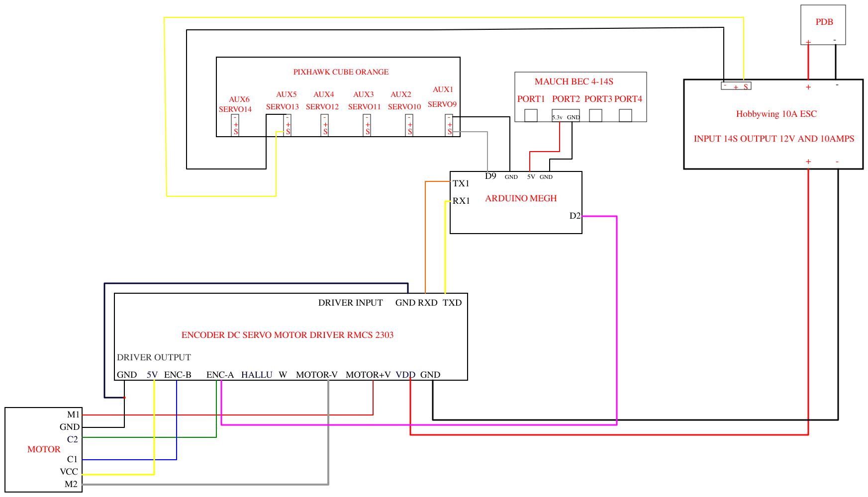Click the SERVO10 label
This screenshot has width=868, height=497.
click(404, 107)
